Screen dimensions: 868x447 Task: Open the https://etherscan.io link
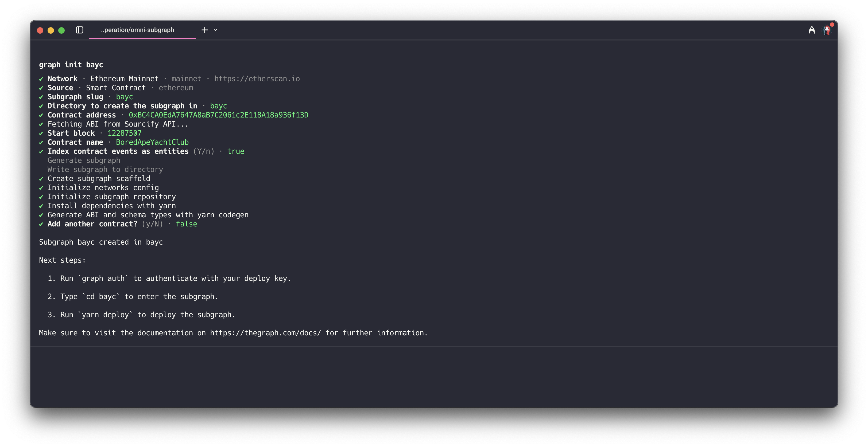257,79
